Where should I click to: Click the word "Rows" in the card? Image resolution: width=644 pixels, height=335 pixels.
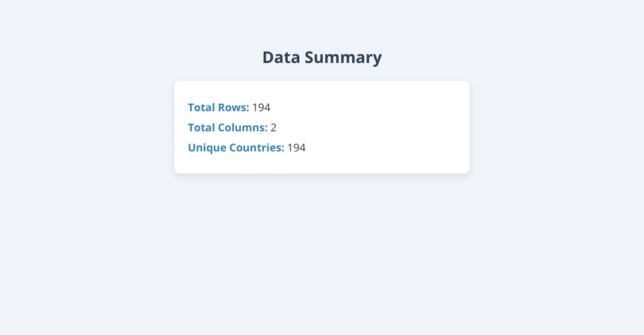pos(232,107)
